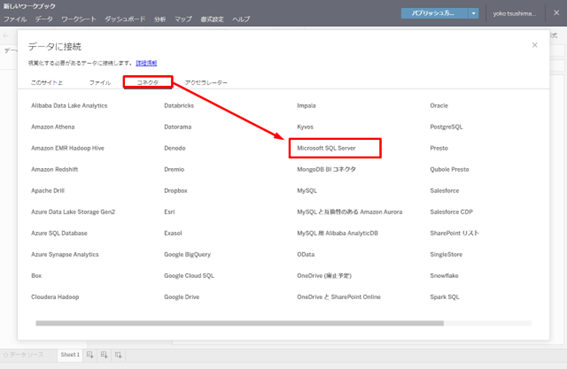Click the blue publish button

[435, 13]
